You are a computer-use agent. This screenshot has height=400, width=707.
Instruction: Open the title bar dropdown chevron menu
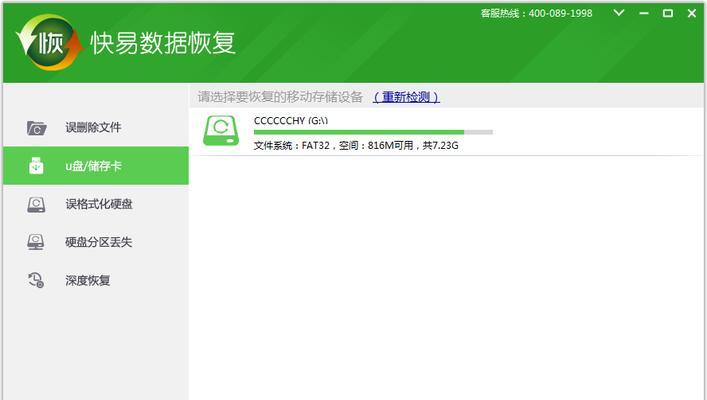click(619, 13)
